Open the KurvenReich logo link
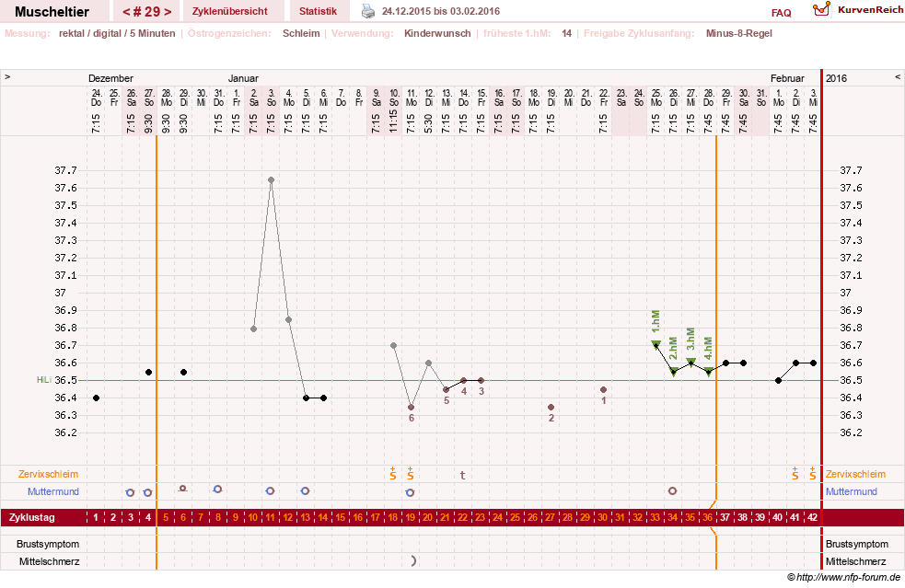This screenshot has width=905, height=588. click(x=858, y=9)
